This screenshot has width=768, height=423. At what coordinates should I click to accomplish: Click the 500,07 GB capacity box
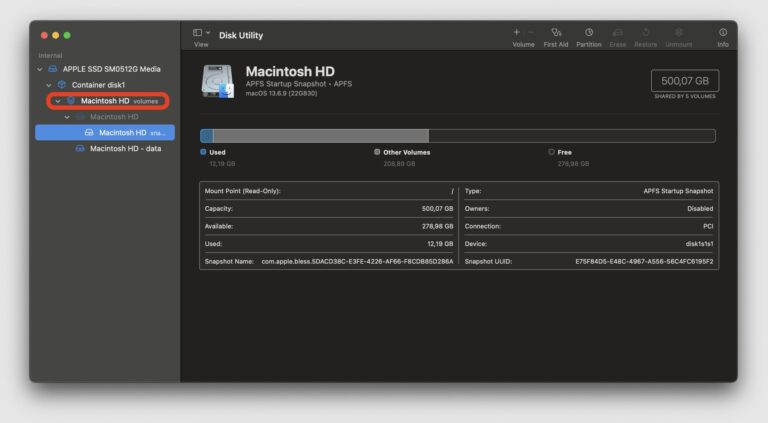tap(685, 81)
